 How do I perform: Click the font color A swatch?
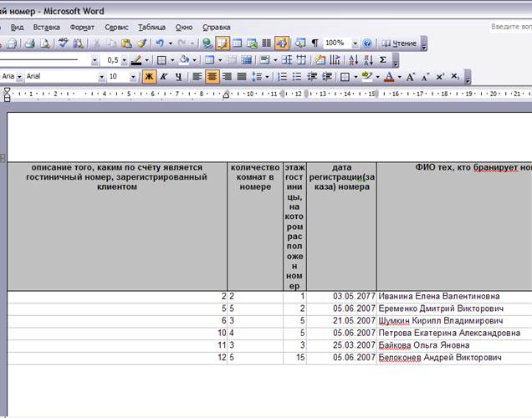390,77
